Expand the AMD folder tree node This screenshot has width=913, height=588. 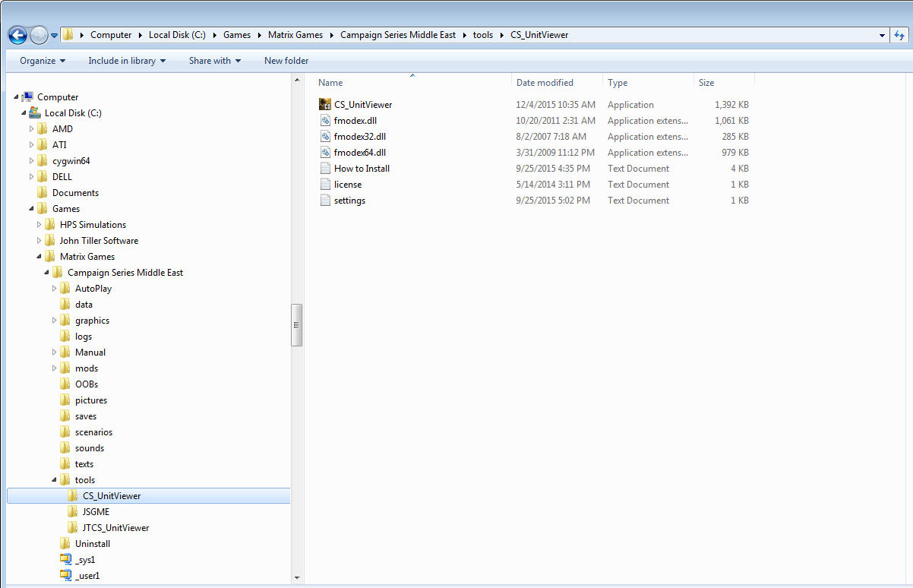point(32,129)
